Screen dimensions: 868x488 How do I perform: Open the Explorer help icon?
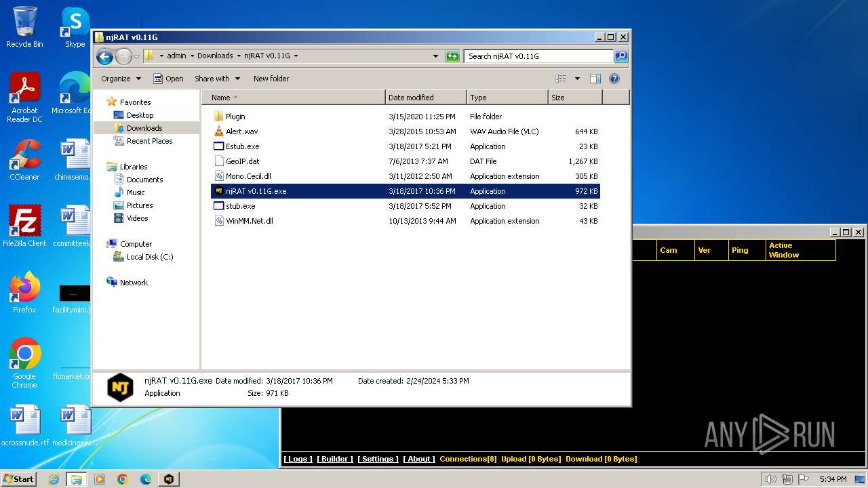coord(614,79)
